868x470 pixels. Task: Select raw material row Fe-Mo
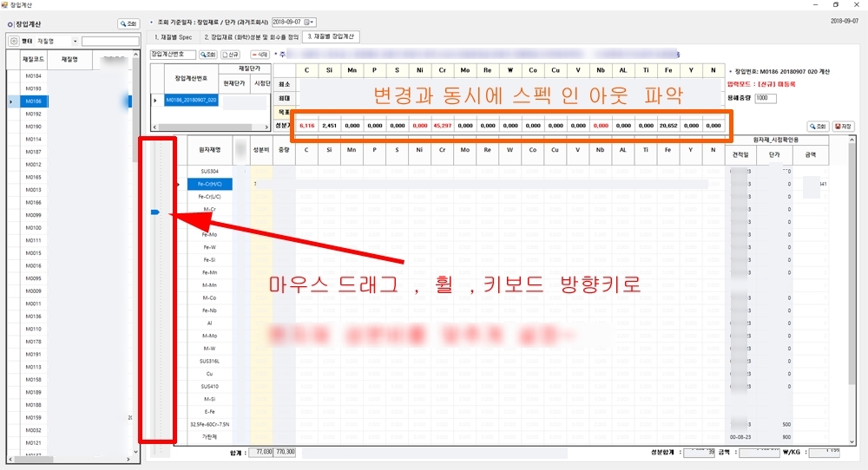(210, 234)
